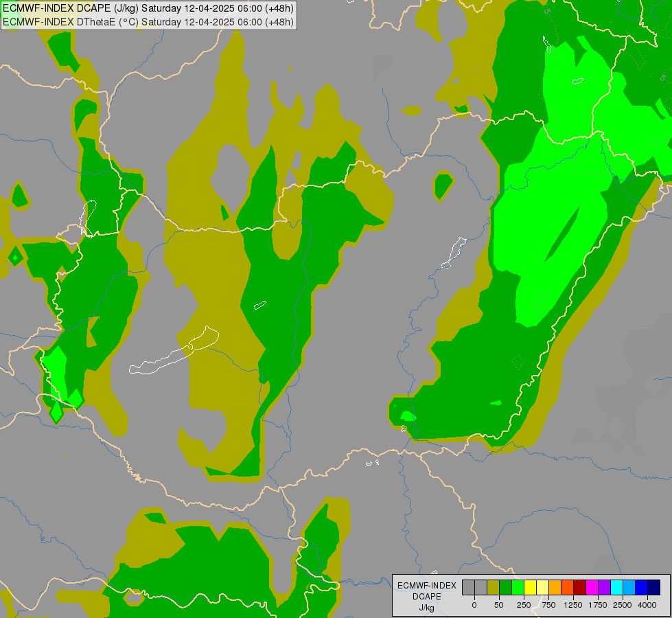672x618 pixels.
Task: Click the legend value "50"
Action: (x=499, y=605)
